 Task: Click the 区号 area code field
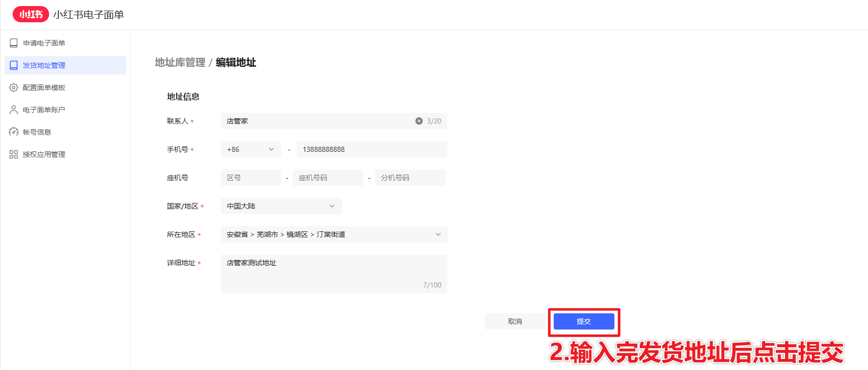tap(251, 178)
